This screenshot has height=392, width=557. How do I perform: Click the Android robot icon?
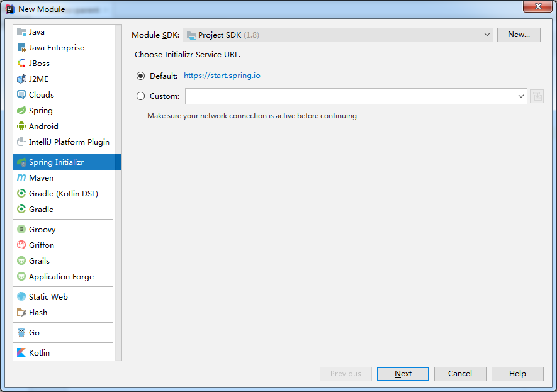tap(21, 126)
